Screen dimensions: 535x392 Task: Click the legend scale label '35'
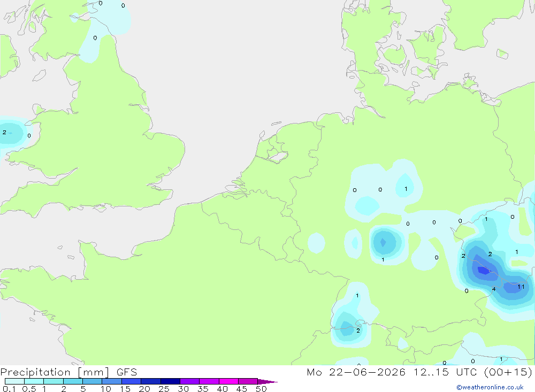click(203, 389)
